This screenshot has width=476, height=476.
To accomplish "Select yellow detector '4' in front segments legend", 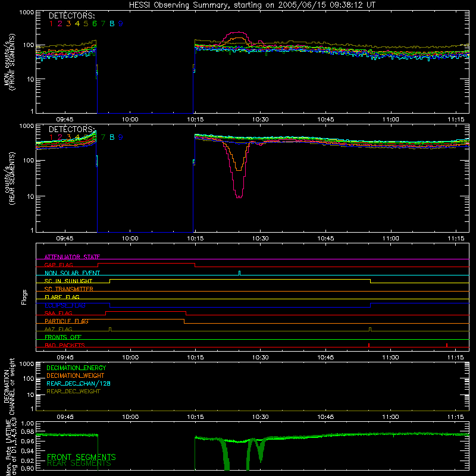I will click(77, 24).
